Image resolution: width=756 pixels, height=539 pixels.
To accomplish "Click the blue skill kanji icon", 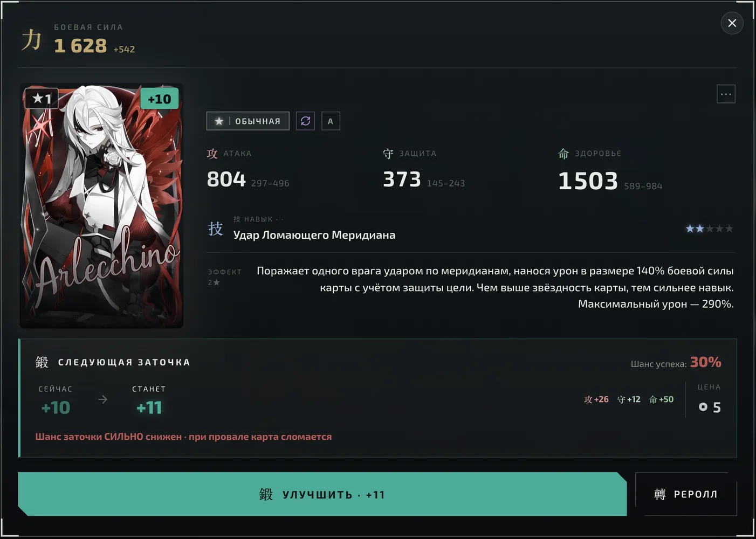I will pyautogui.click(x=216, y=229).
